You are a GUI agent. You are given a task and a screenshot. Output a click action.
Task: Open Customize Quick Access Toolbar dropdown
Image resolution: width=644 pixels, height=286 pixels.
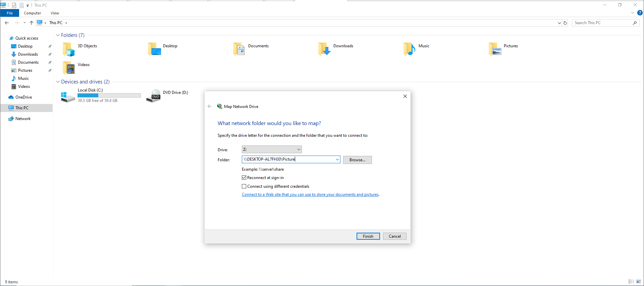pyautogui.click(x=28, y=5)
